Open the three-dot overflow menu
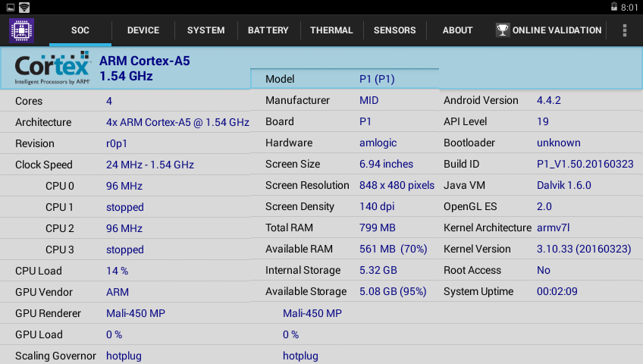This screenshot has height=364, width=643. click(x=625, y=30)
